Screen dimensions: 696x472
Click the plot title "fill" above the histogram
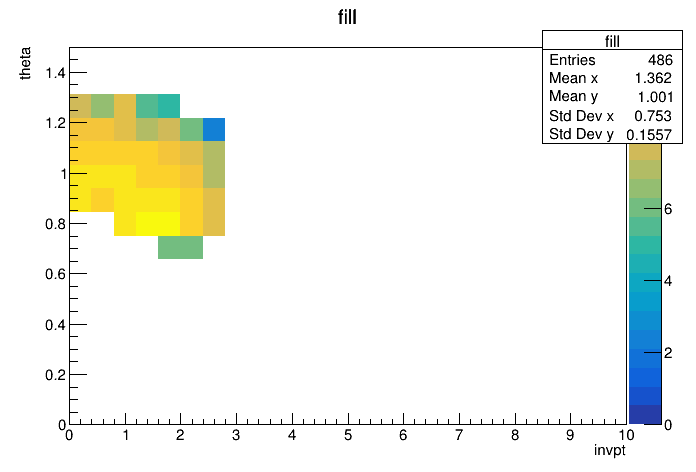(x=347, y=18)
